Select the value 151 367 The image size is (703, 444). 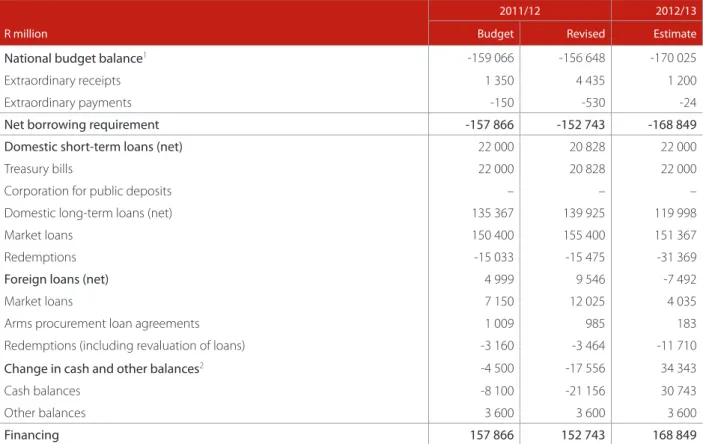[x=676, y=235]
